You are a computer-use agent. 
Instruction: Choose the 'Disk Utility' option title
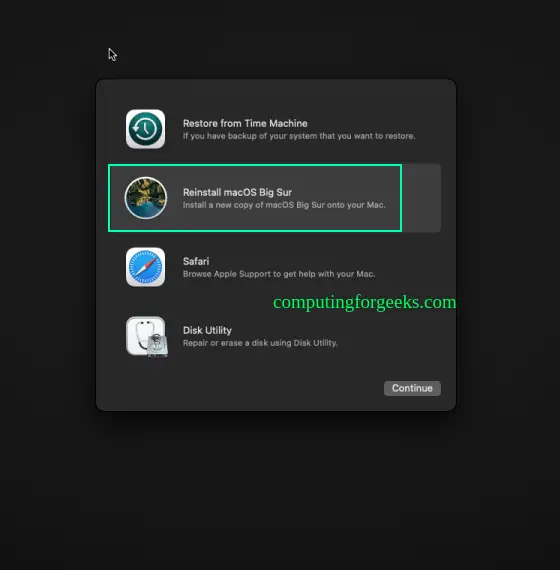pyautogui.click(x=207, y=330)
